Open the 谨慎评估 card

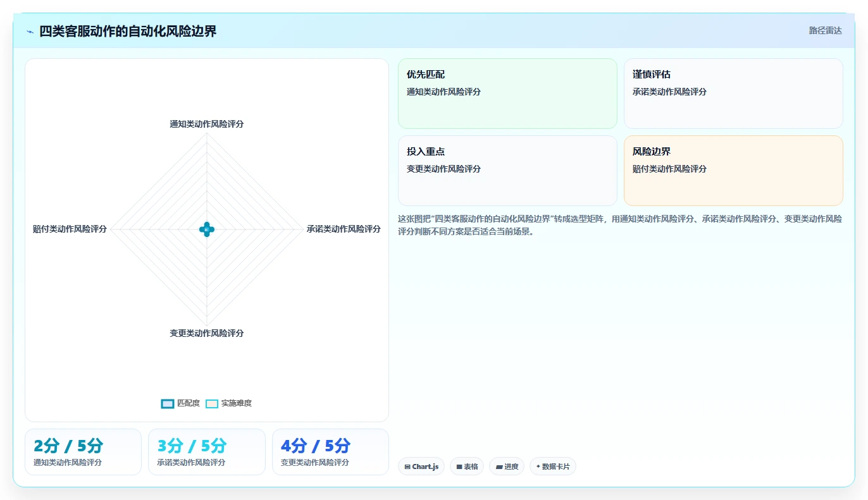tap(733, 94)
